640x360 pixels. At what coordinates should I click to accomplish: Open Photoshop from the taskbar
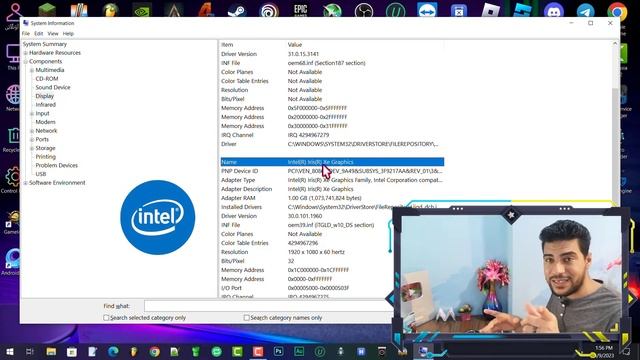[278, 351]
